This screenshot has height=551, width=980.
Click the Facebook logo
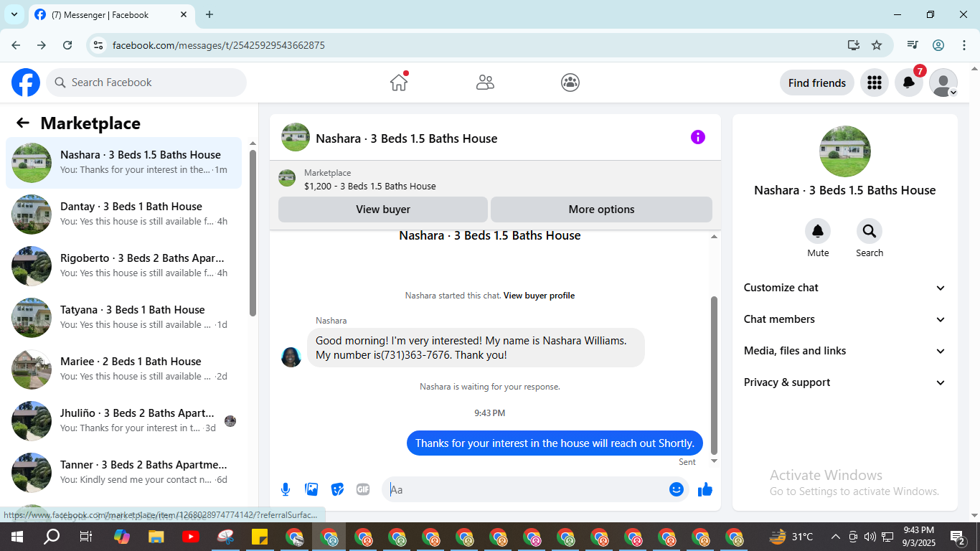pos(26,83)
